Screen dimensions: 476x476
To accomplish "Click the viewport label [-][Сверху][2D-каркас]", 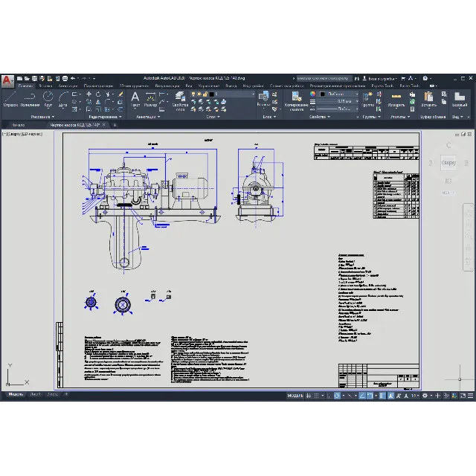I will [x=22, y=134].
